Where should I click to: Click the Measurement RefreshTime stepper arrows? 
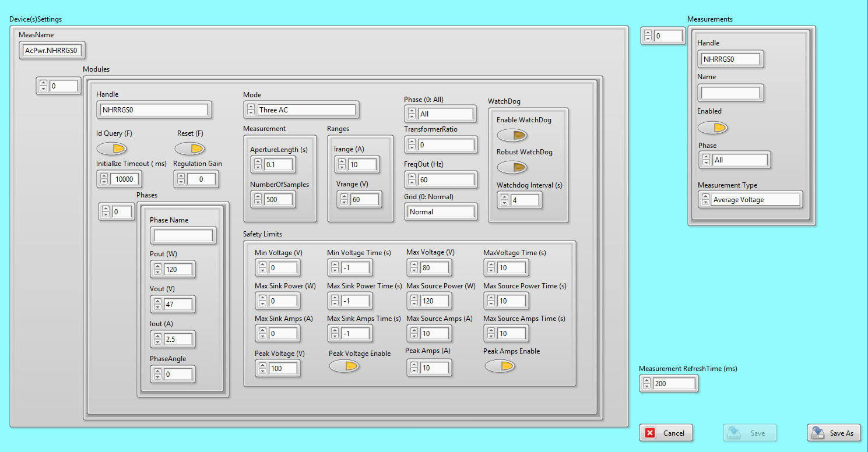coord(647,384)
